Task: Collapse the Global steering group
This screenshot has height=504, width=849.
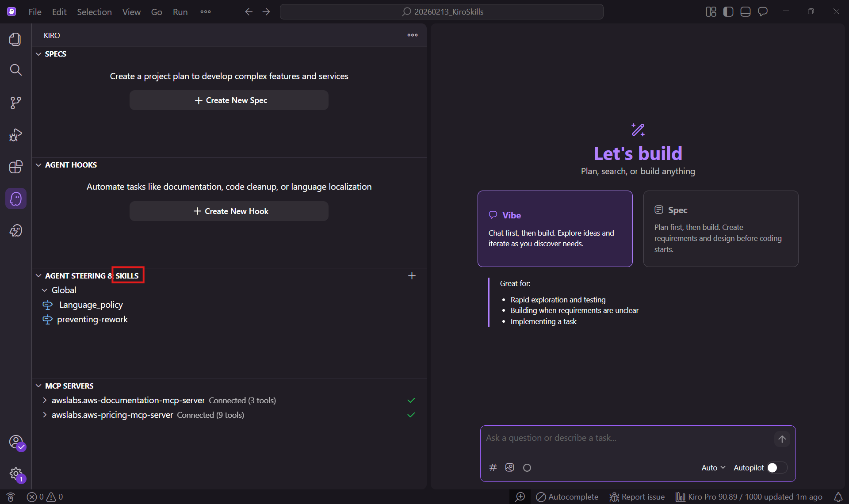Action: (44, 290)
